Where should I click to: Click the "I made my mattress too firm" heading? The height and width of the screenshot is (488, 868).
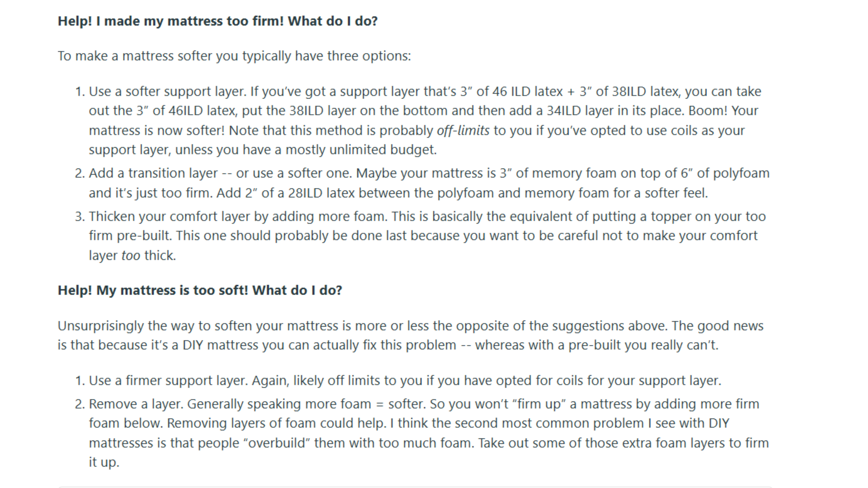pos(217,21)
